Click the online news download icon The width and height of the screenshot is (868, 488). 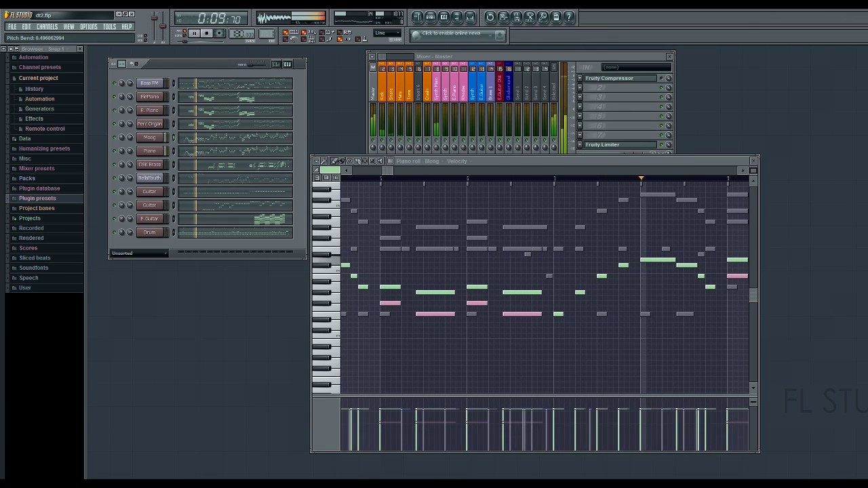tap(500, 35)
